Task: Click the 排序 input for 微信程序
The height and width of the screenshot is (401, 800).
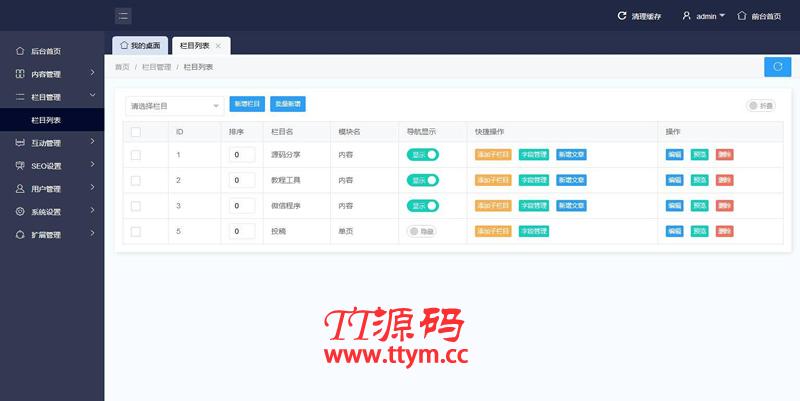Action: pos(242,206)
